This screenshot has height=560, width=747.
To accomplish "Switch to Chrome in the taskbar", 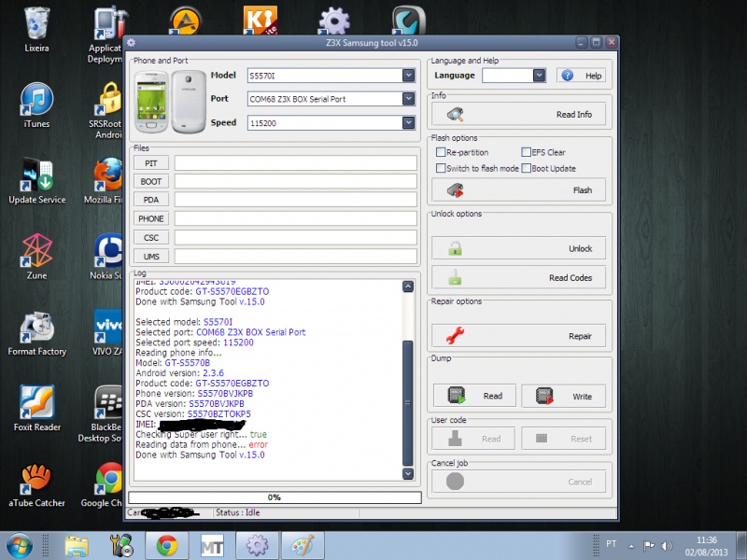I will 167,546.
